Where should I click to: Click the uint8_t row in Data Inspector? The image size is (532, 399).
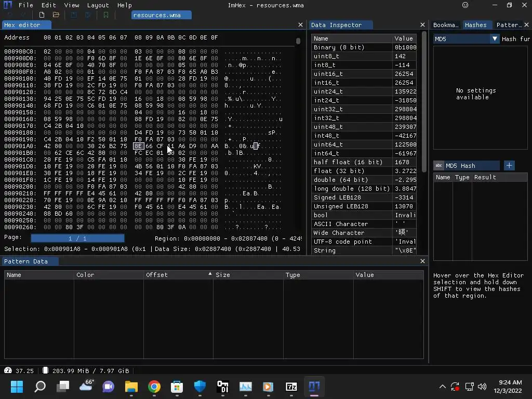(364, 56)
